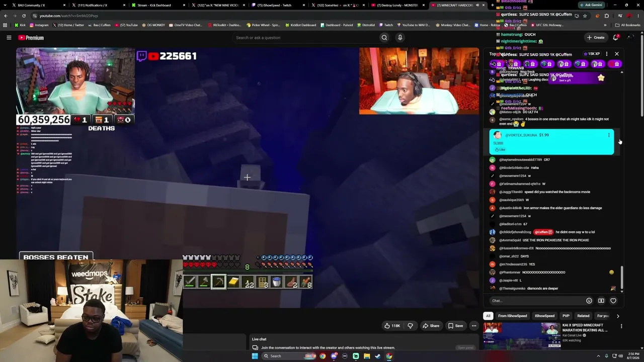
Task: Send a heart reaction in chat
Action: pyautogui.click(x=613, y=301)
